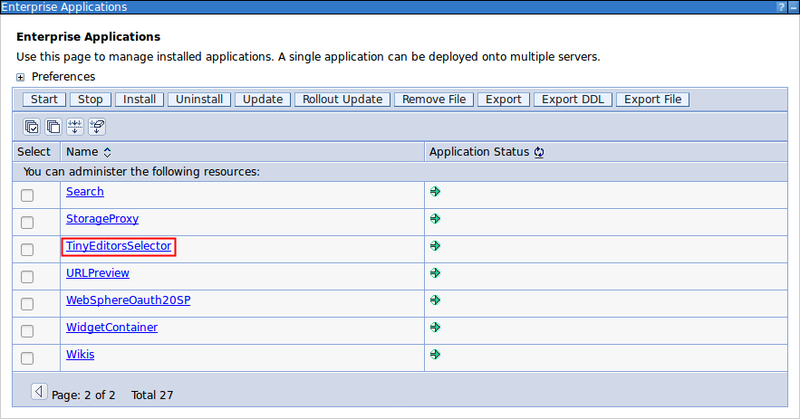
Task: Click the Deselect All items icon
Action: point(53,127)
